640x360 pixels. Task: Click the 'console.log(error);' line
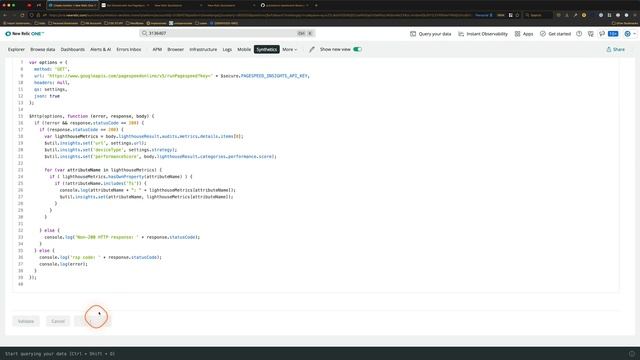[63, 264]
